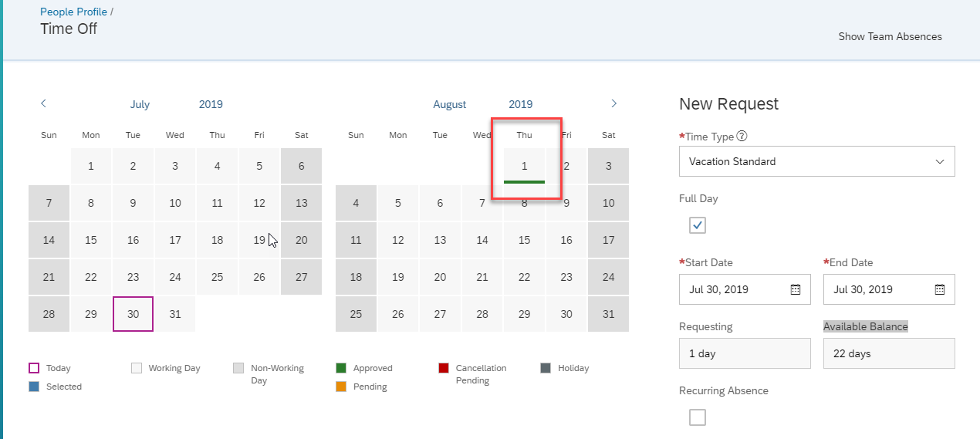Open the People Profile breadcrumb link
This screenshot has width=980, height=439.
[x=74, y=12]
